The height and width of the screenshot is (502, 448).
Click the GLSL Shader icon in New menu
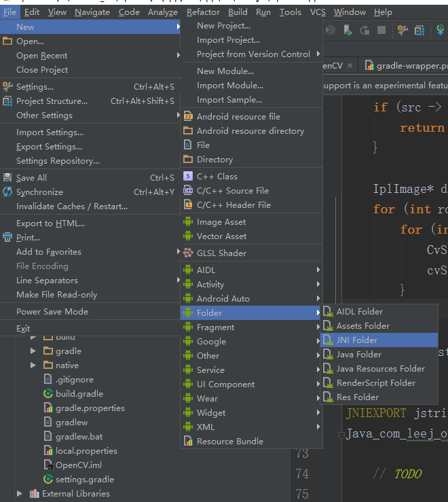pos(188,253)
